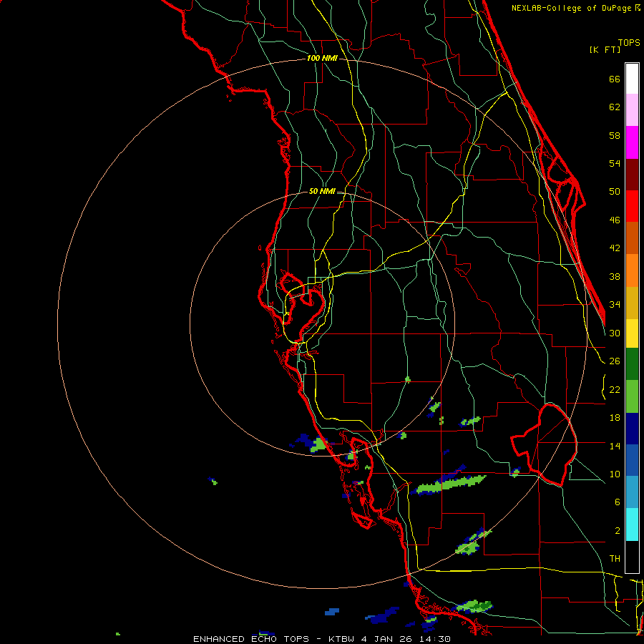This screenshot has width=644, height=644.
Task: Select the gold legend band near 34
Action: tap(632, 303)
